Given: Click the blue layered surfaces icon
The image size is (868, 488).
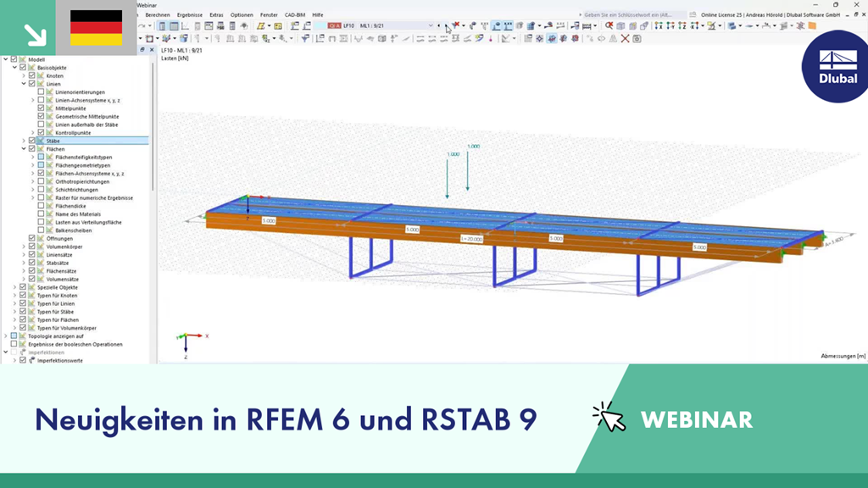Looking at the screenshot, I should tap(732, 25).
